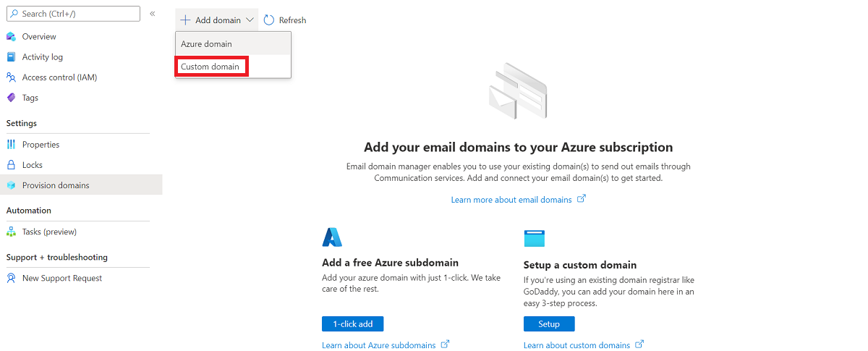The width and height of the screenshot is (868, 351).
Task: Click the custom domain window icon
Action: click(x=534, y=238)
